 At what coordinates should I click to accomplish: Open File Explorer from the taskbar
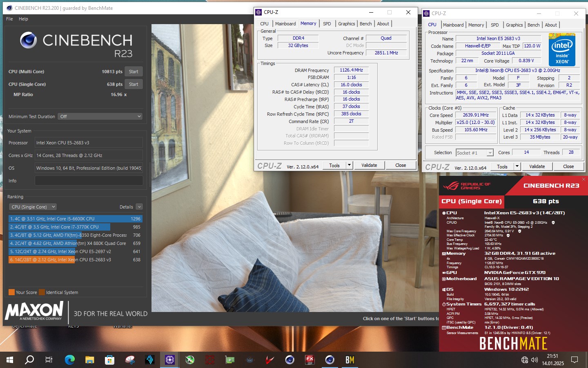tap(90, 360)
